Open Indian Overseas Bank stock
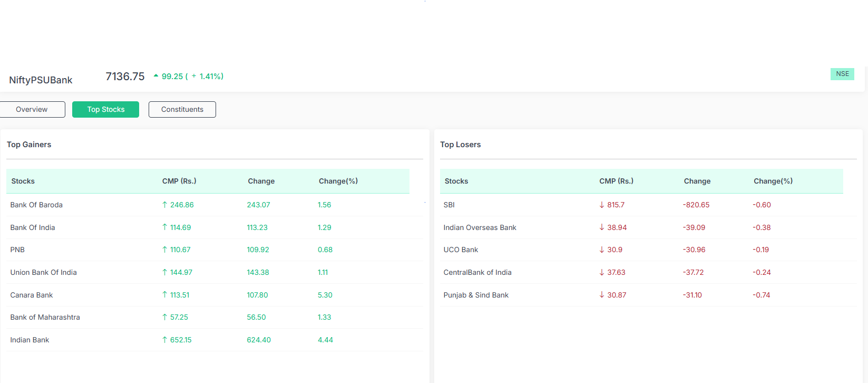 coord(480,228)
